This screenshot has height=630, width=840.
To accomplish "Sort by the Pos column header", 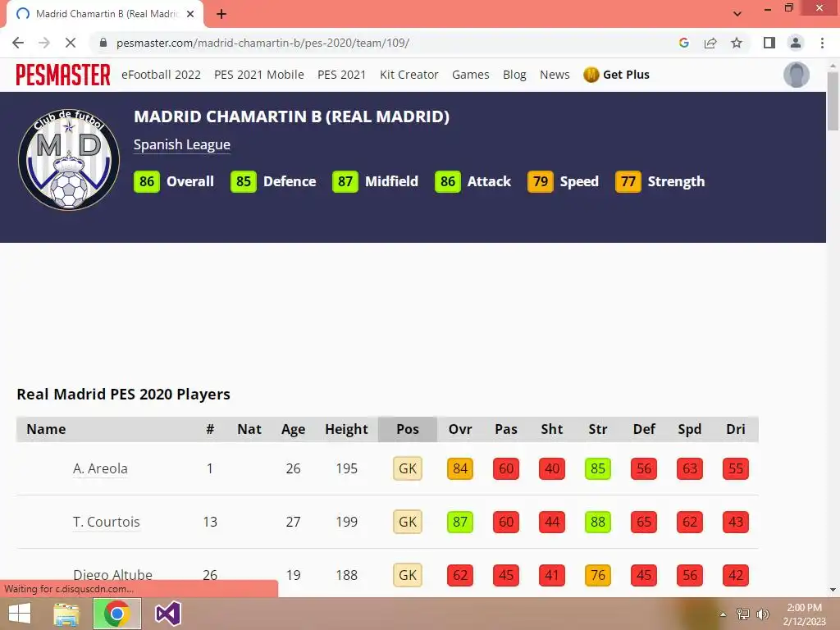I will 407,429.
